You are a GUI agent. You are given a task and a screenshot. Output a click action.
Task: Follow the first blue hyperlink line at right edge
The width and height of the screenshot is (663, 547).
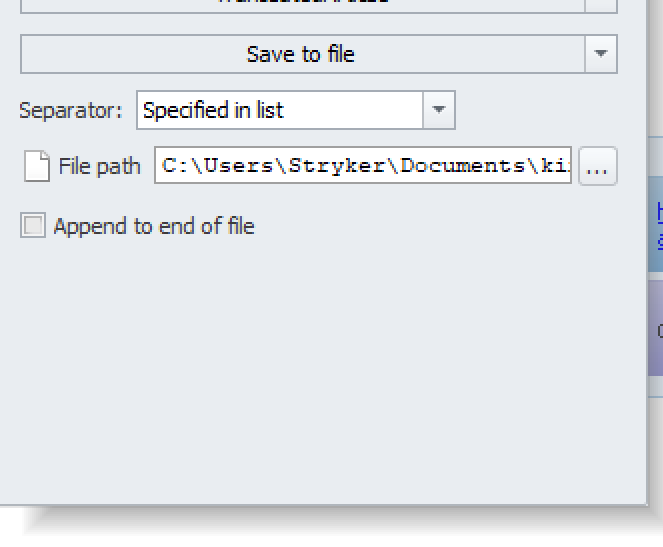660,211
